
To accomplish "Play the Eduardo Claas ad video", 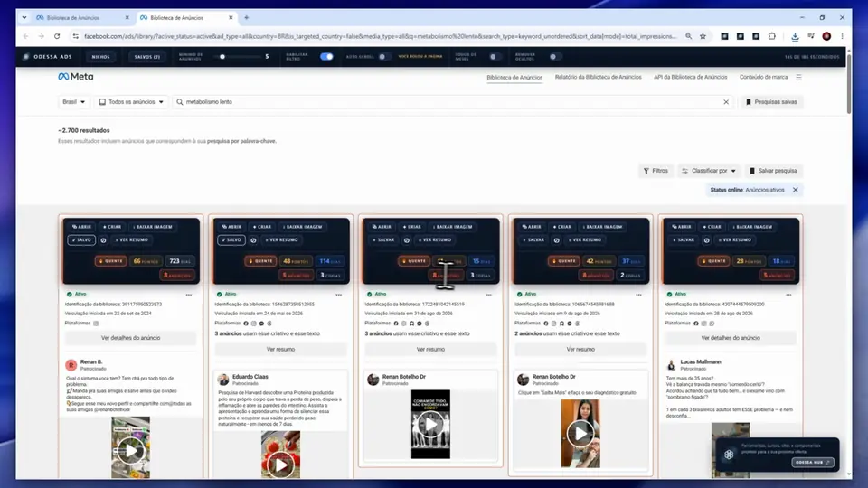I will [x=280, y=465].
